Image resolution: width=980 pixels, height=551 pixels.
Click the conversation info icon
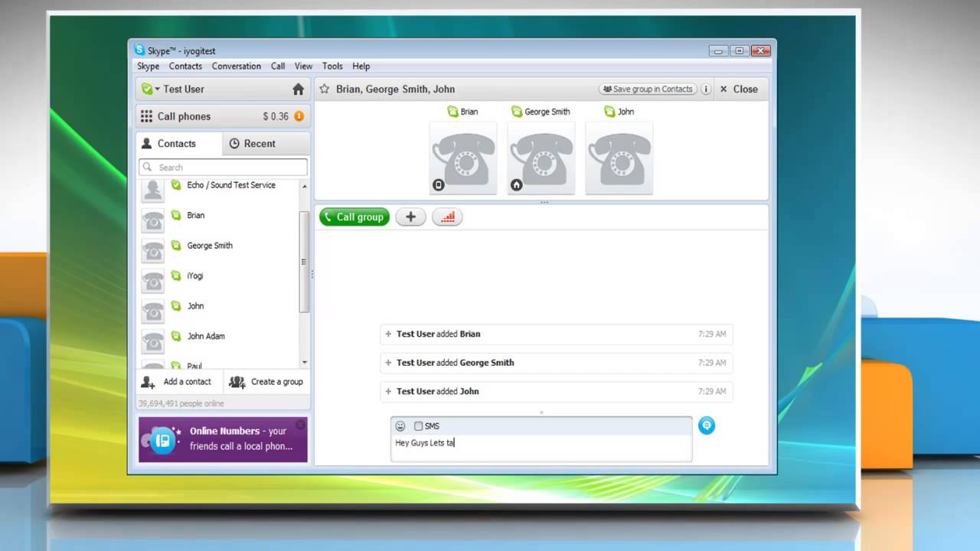click(705, 90)
